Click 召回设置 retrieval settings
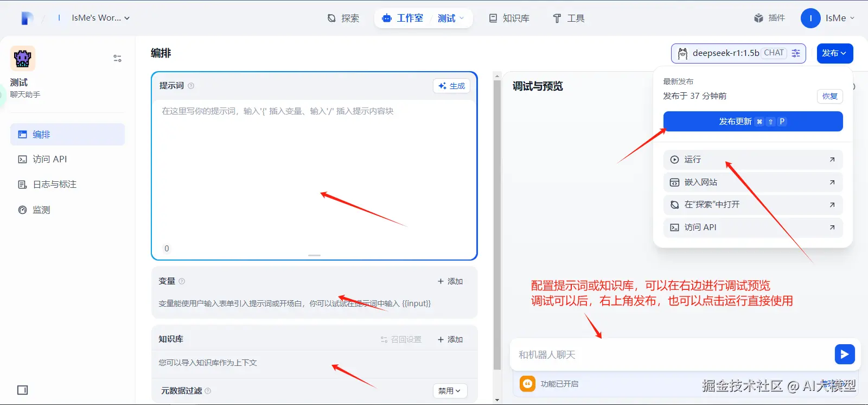 tap(401, 339)
